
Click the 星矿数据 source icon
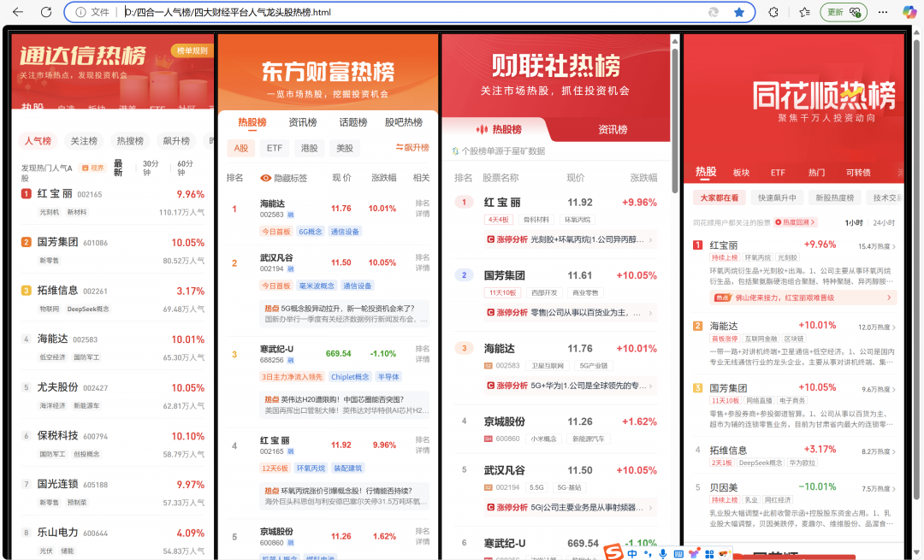455,150
